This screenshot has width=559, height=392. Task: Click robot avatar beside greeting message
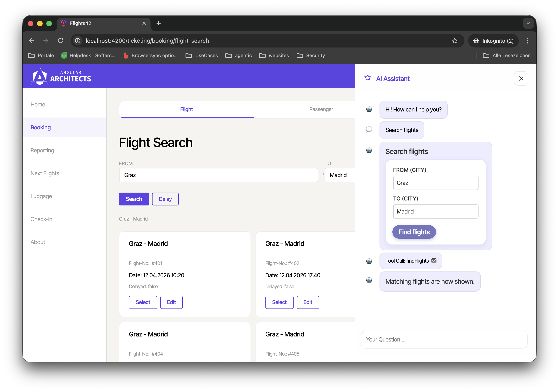click(369, 109)
